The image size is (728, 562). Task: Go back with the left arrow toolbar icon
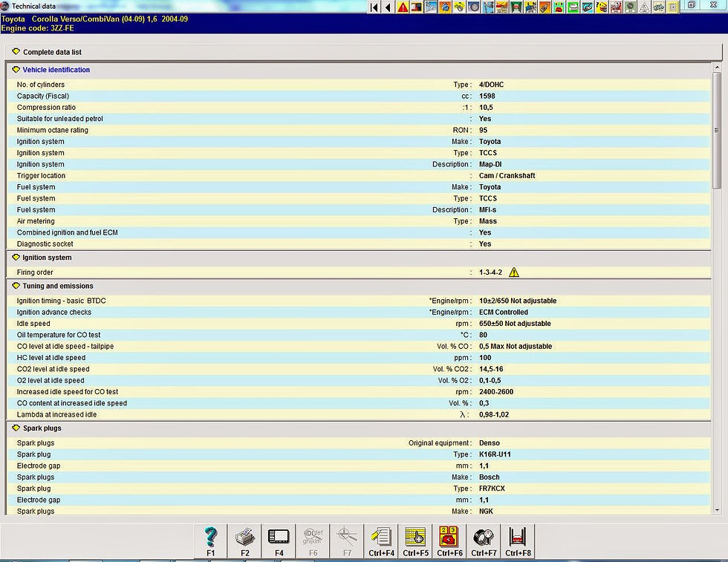pyautogui.click(x=388, y=7)
